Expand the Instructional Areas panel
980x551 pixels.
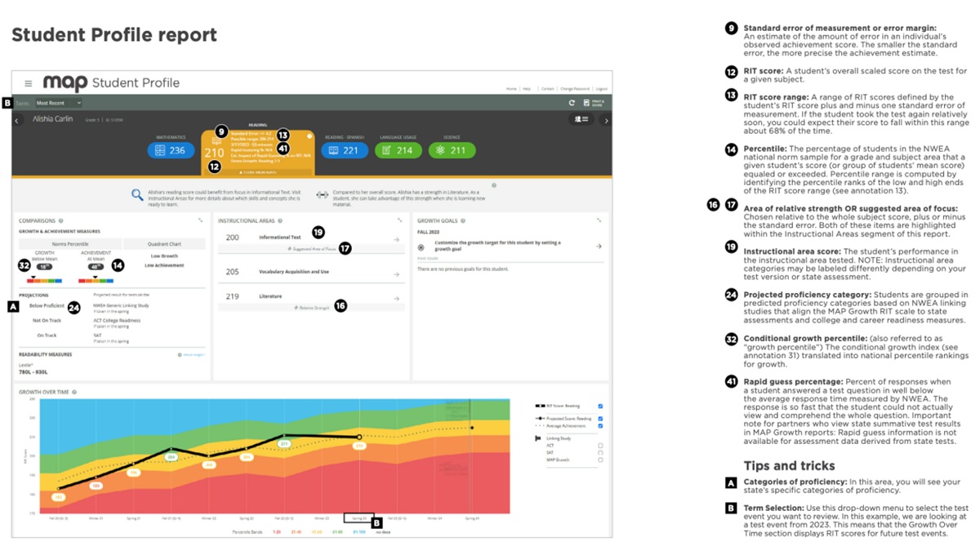click(399, 220)
